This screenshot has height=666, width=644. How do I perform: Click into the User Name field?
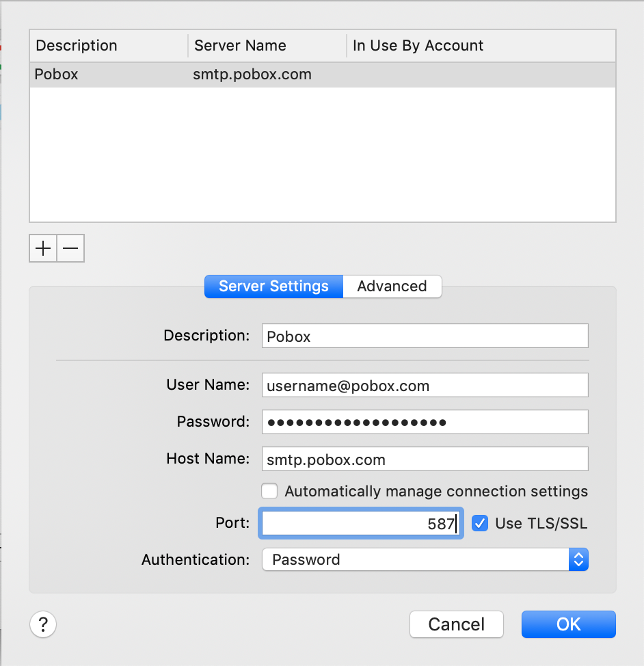[x=425, y=385]
